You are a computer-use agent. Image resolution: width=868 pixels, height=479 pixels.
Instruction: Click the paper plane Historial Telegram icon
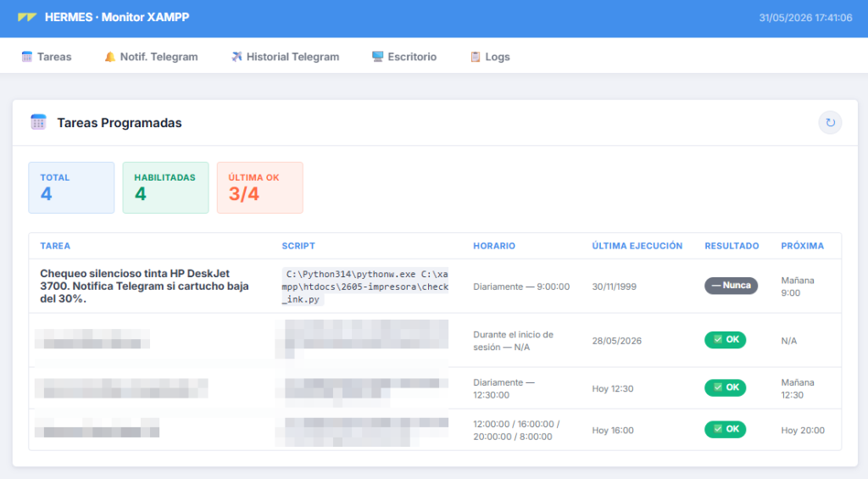236,57
